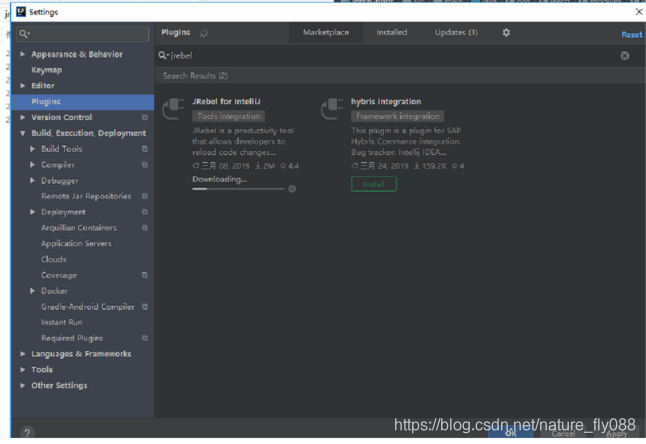Expand the Tools section
The image size is (646, 444).
point(23,369)
